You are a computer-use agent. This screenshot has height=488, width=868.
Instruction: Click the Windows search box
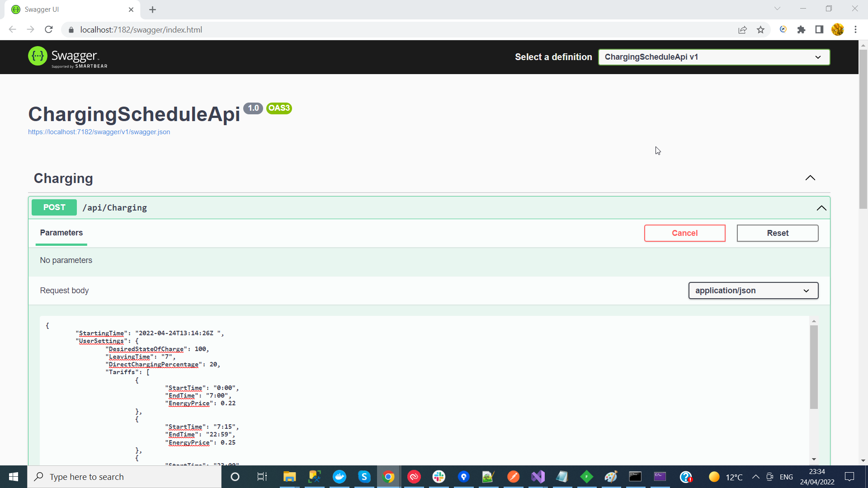[124, 477]
